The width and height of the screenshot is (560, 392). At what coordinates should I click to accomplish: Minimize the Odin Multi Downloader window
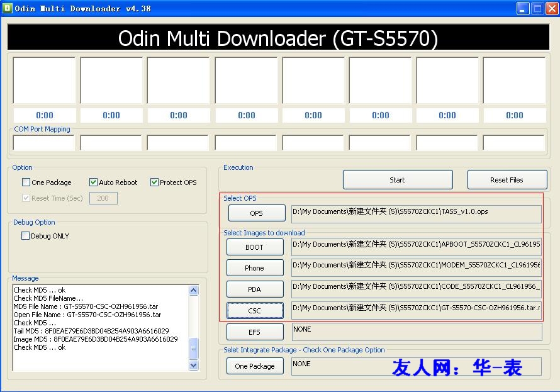tap(523, 9)
